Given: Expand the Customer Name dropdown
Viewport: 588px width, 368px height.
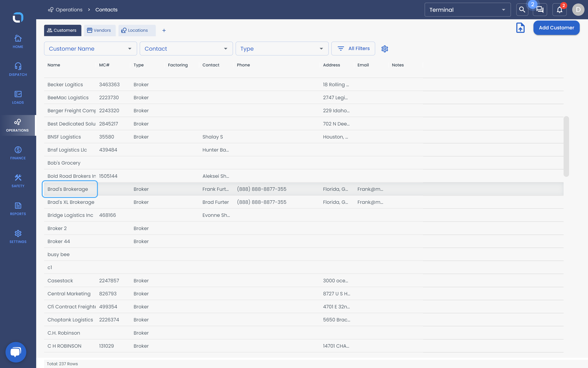Looking at the screenshot, I should pyautogui.click(x=90, y=49).
